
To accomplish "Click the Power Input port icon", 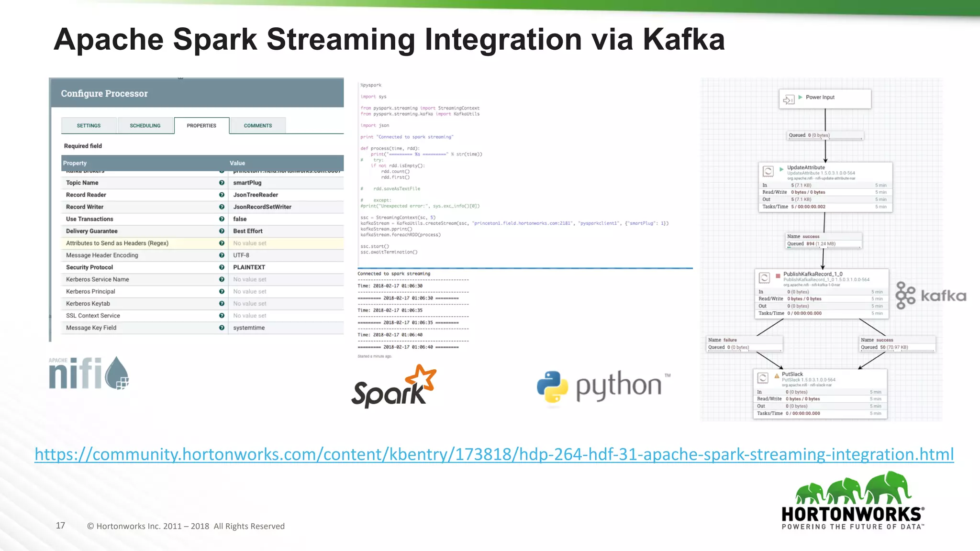I will (789, 99).
